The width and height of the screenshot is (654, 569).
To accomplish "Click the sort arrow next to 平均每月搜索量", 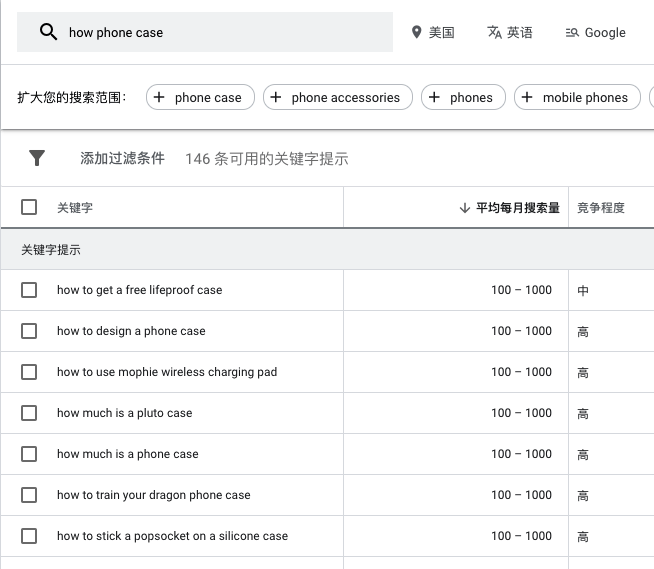I will coord(465,207).
